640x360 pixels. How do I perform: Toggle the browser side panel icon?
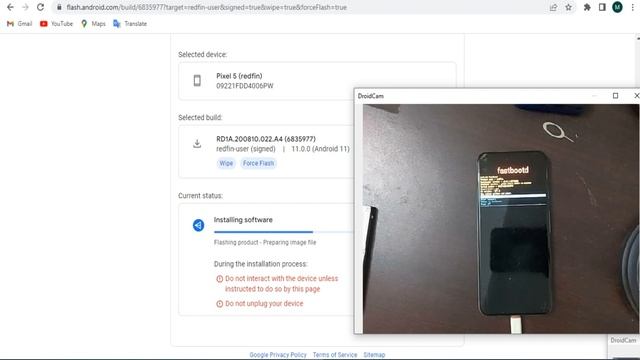coord(602,7)
